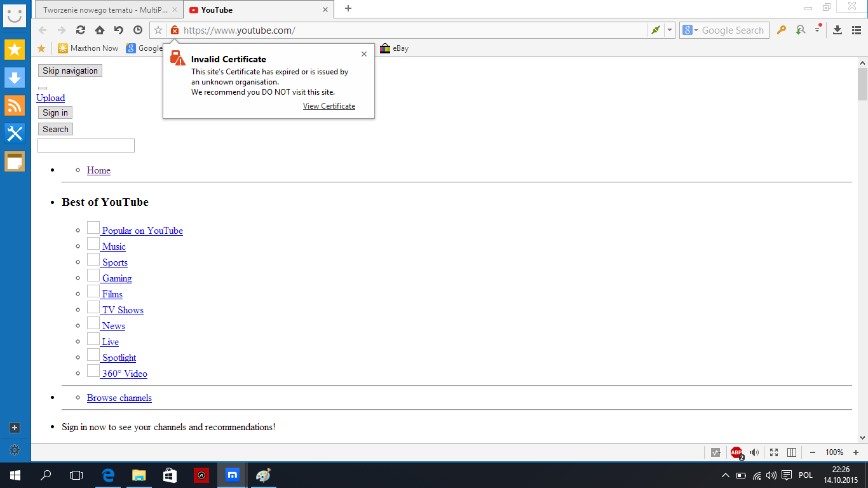This screenshot has height=488, width=868.
Task: Open the notes (SkyNote) icon in the sidebar
Action: coord(15,161)
